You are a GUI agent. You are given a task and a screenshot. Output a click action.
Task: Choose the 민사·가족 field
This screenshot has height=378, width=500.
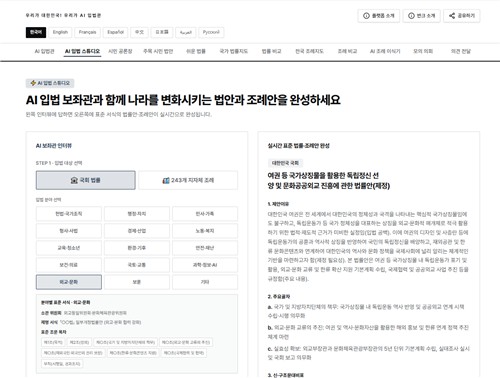point(205,214)
